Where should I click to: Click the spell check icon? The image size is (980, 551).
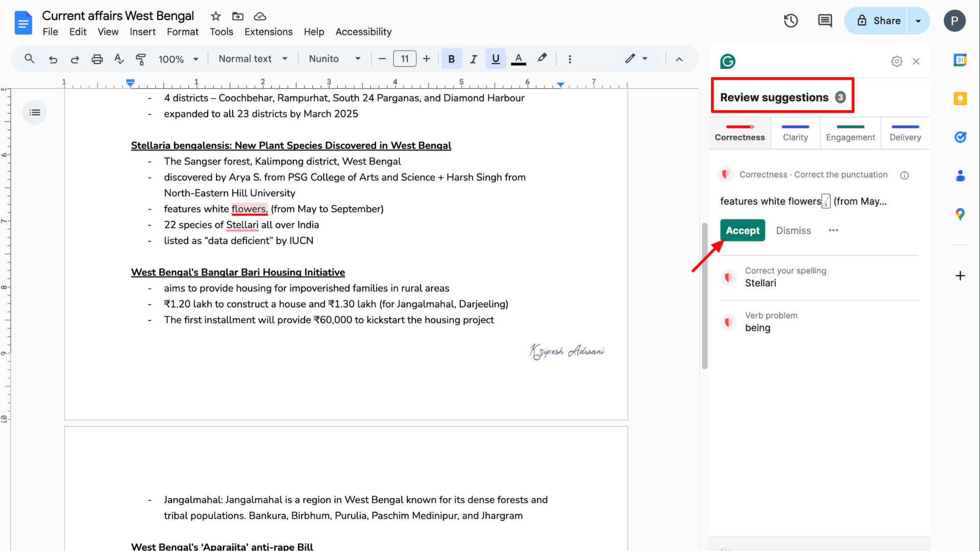tap(119, 59)
